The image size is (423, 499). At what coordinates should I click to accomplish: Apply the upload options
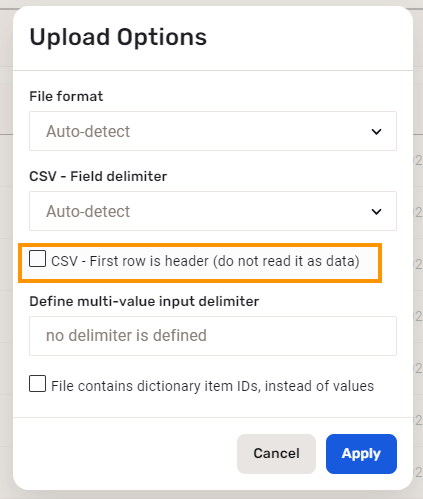coord(361,454)
